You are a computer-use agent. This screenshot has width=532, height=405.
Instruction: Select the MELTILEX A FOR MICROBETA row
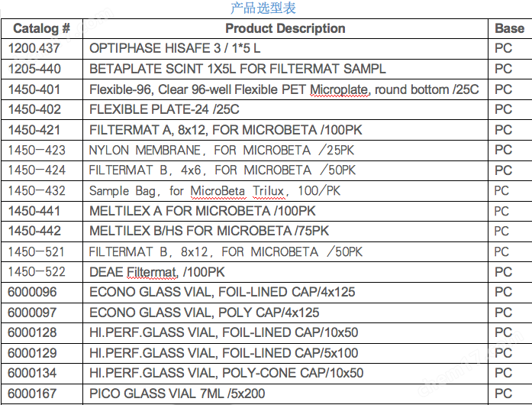(x=266, y=211)
